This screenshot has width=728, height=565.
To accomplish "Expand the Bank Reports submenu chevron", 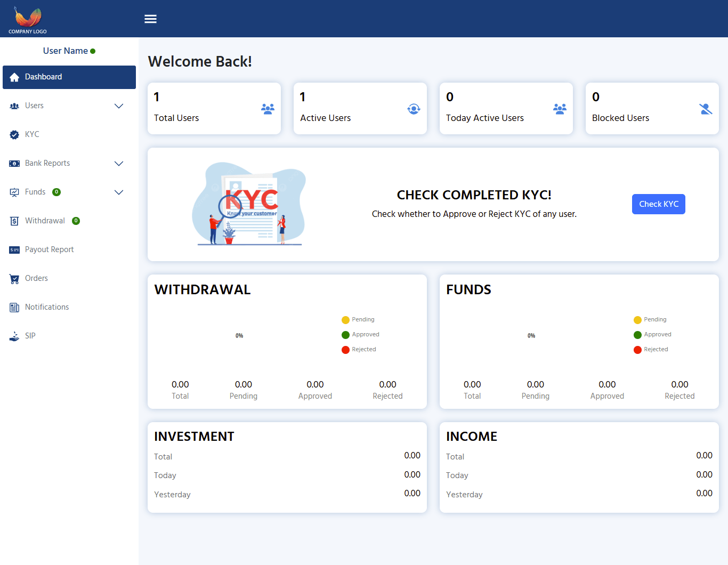I will pyautogui.click(x=119, y=164).
